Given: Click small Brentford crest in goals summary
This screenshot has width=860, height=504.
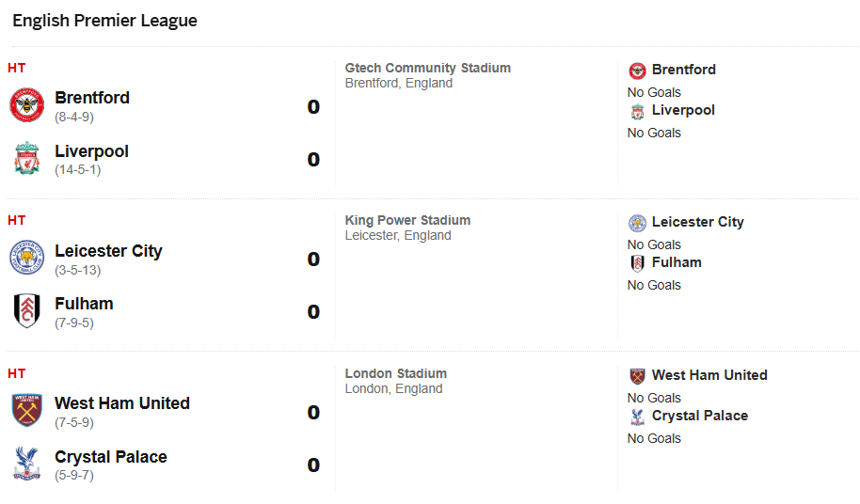Looking at the screenshot, I should coord(637,71).
